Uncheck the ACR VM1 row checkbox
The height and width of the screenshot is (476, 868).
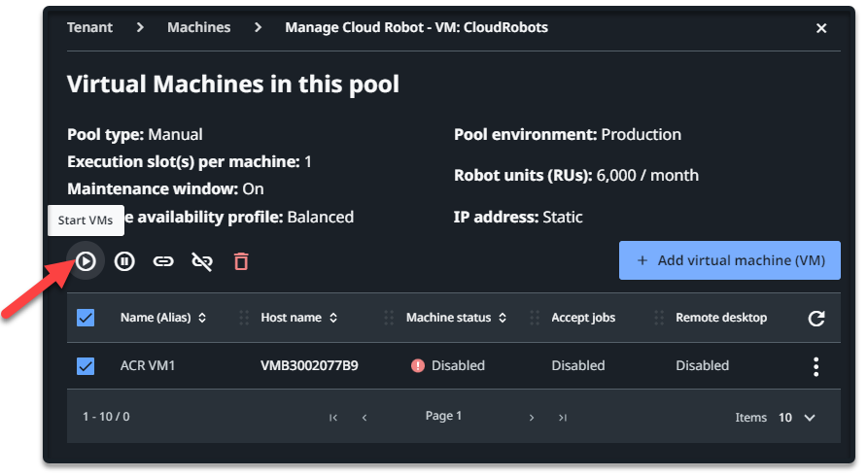pyautogui.click(x=86, y=366)
